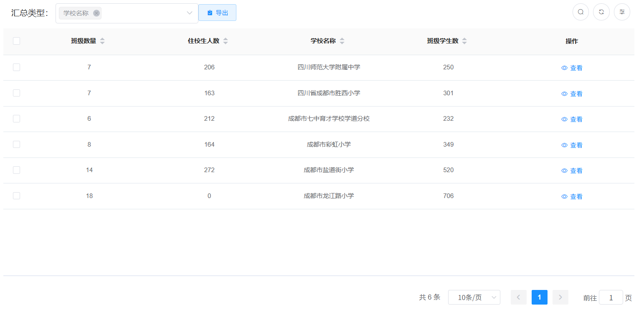This screenshot has height=310, width=644.
Task: Click the 前往 page number input
Action: 611,297
